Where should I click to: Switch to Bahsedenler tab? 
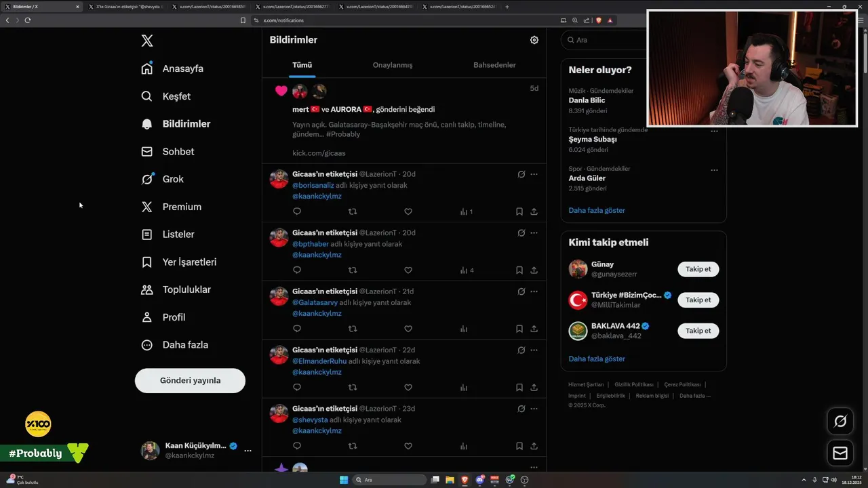[494, 65]
